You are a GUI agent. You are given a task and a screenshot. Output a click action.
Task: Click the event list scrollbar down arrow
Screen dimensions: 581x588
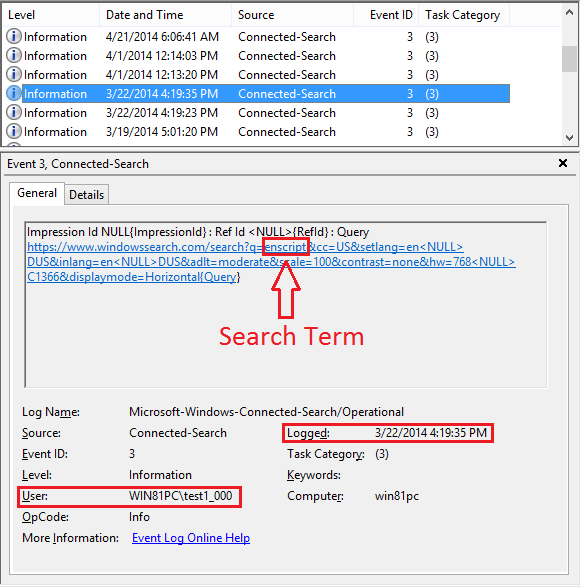pyautogui.click(x=569, y=138)
